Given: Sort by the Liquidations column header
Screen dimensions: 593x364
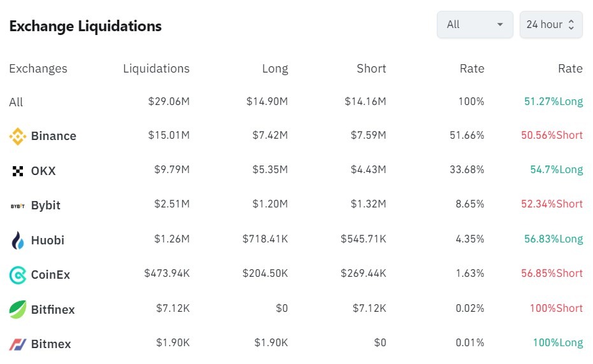Looking at the screenshot, I should tap(156, 69).
